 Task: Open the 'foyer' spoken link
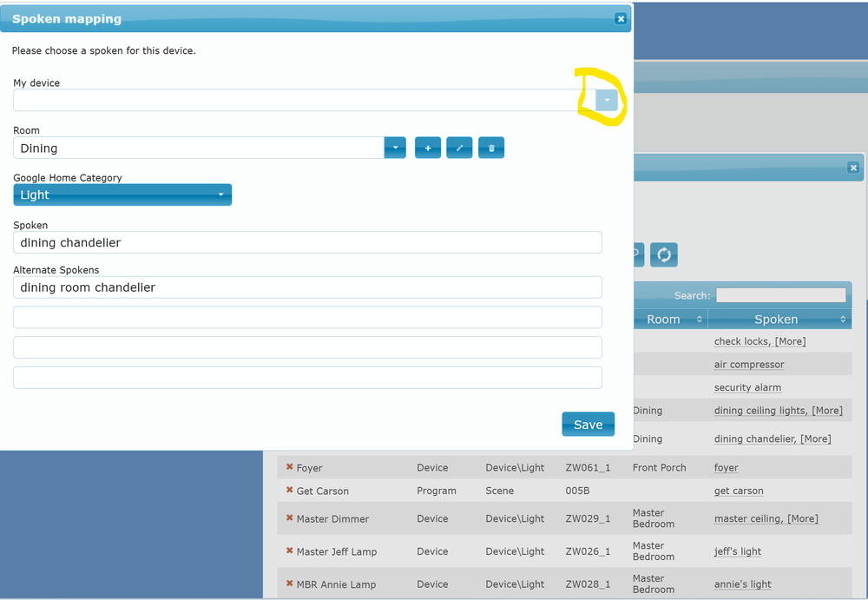point(726,468)
